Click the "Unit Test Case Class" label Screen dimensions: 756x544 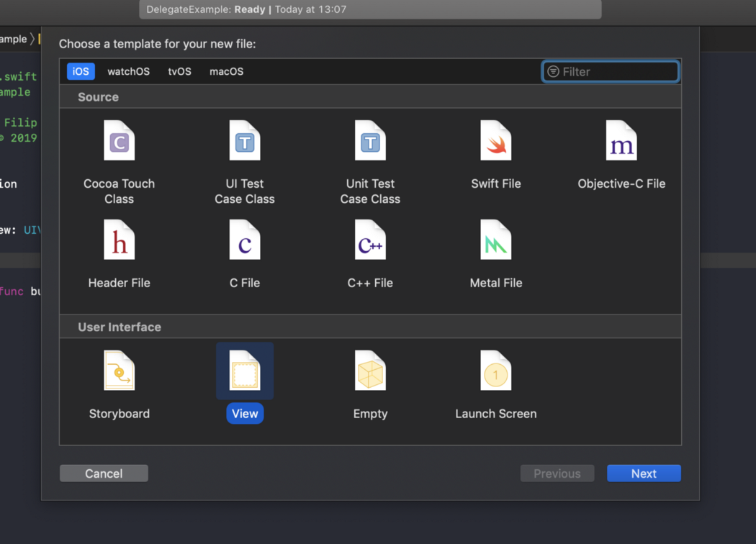coord(370,191)
